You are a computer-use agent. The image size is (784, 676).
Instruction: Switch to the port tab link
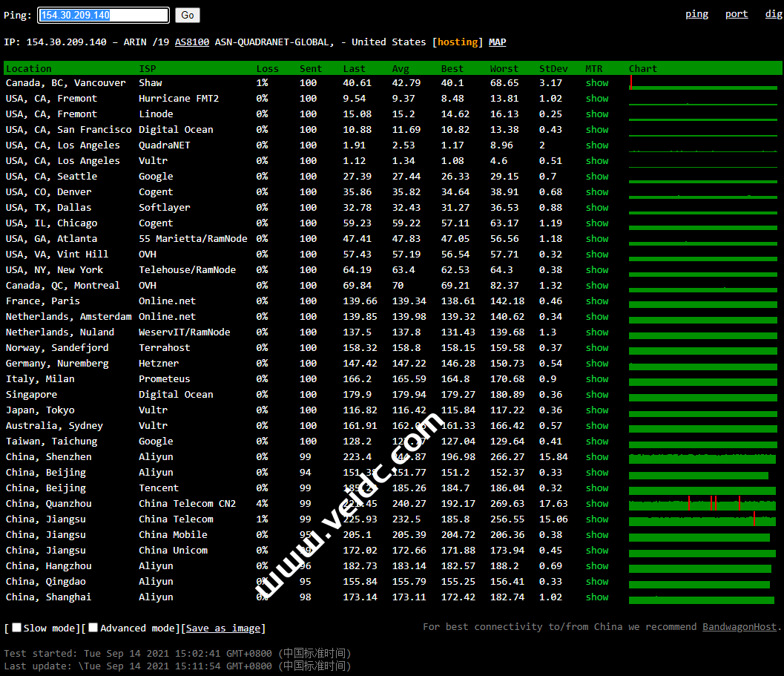tap(737, 14)
